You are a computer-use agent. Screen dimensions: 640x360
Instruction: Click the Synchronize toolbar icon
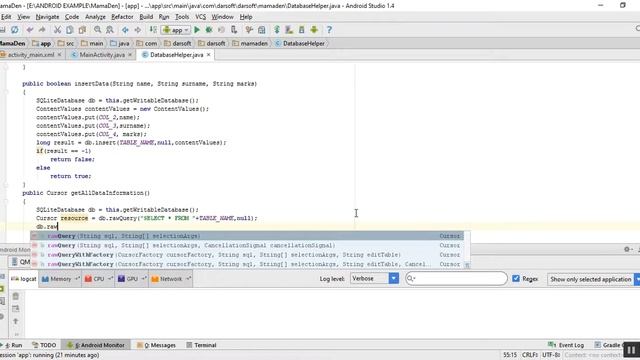click(15, 30)
